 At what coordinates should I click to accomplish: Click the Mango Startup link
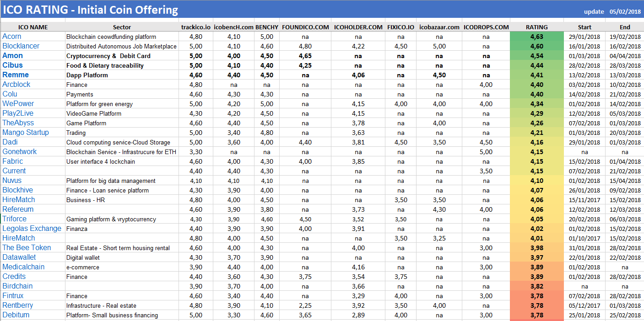26,133
